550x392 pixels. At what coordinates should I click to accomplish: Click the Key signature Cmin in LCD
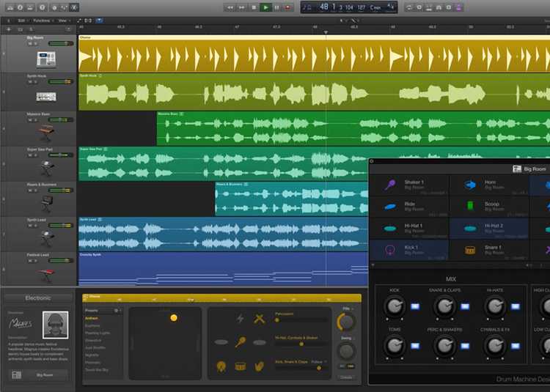375,7
